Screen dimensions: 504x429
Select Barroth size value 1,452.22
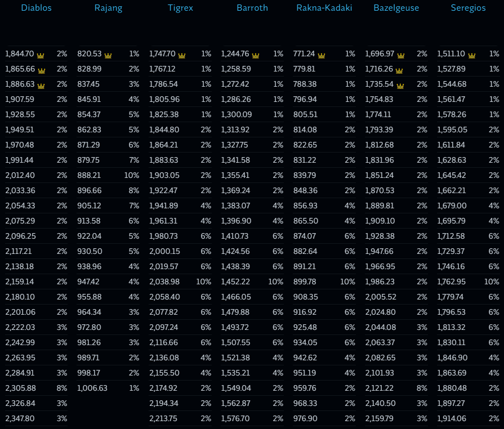[235, 282]
